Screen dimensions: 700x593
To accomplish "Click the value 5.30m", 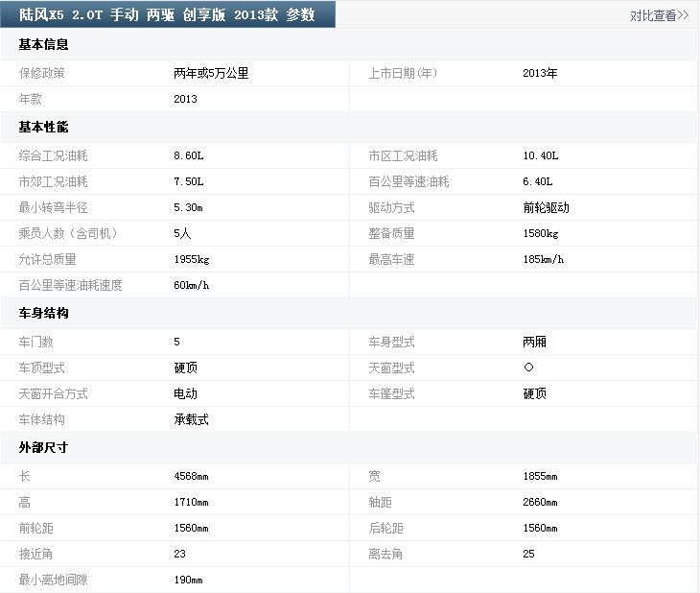I will point(188,208).
